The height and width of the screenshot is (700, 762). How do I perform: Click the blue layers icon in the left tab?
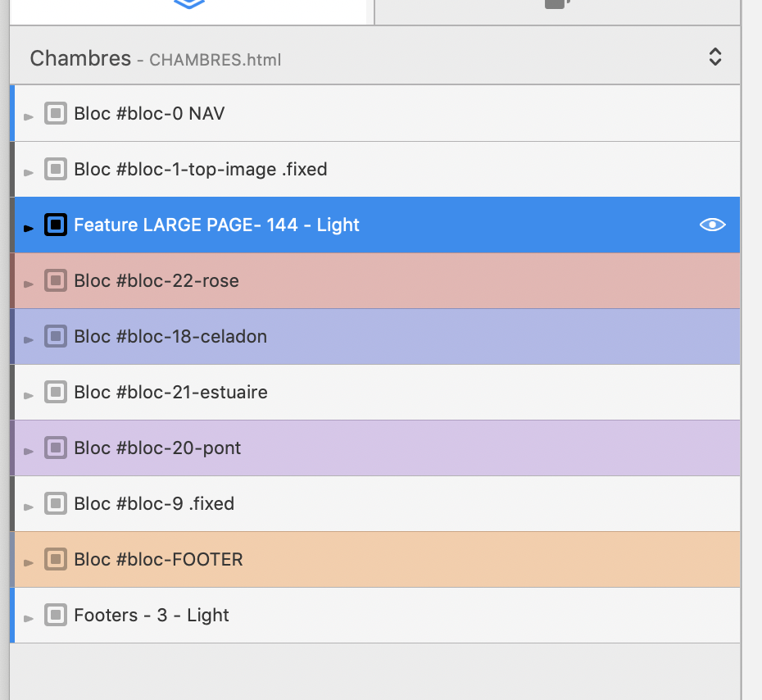pyautogui.click(x=190, y=4)
